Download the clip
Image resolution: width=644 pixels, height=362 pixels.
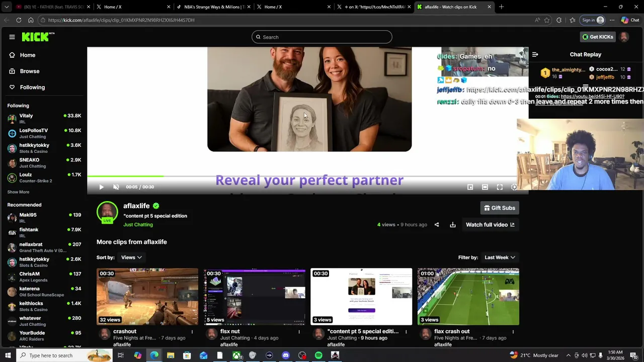point(453,225)
